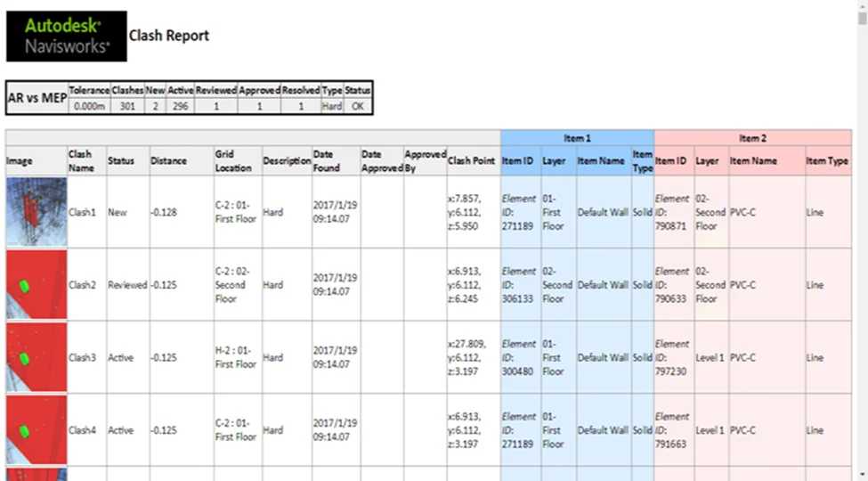Click 'Default Wall' item name in Clash1 row
The height and width of the screenshot is (481, 868).
click(603, 212)
